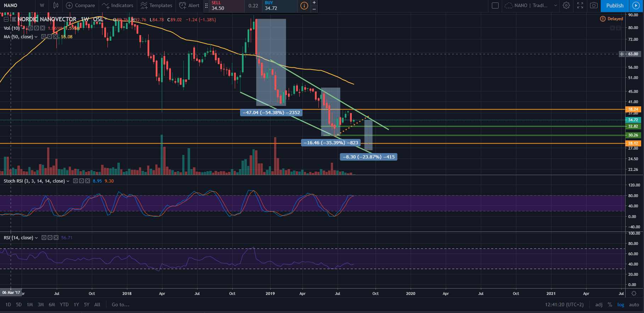Select the -16.46 (-35.39%) measurement label
644x313 pixels.
tap(331, 143)
